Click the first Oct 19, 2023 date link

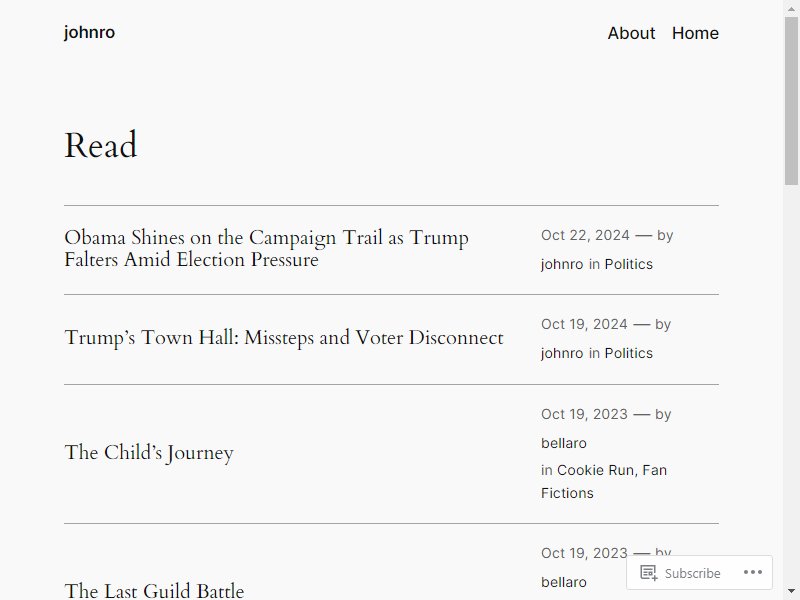click(x=584, y=414)
